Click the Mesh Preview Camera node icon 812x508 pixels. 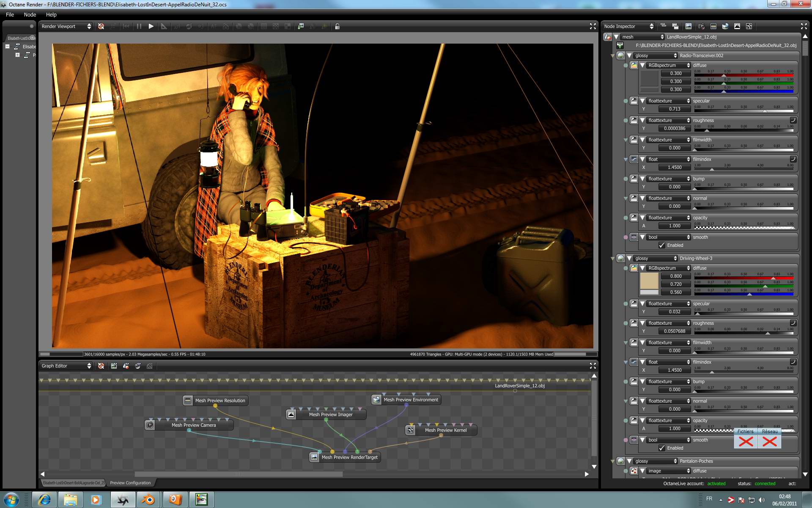tap(150, 425)
